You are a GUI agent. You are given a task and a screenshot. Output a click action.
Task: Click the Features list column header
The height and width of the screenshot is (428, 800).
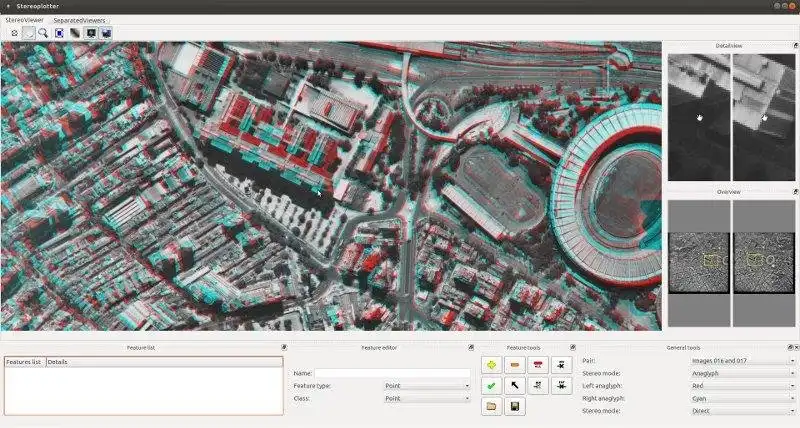click(x=23, y=361)
